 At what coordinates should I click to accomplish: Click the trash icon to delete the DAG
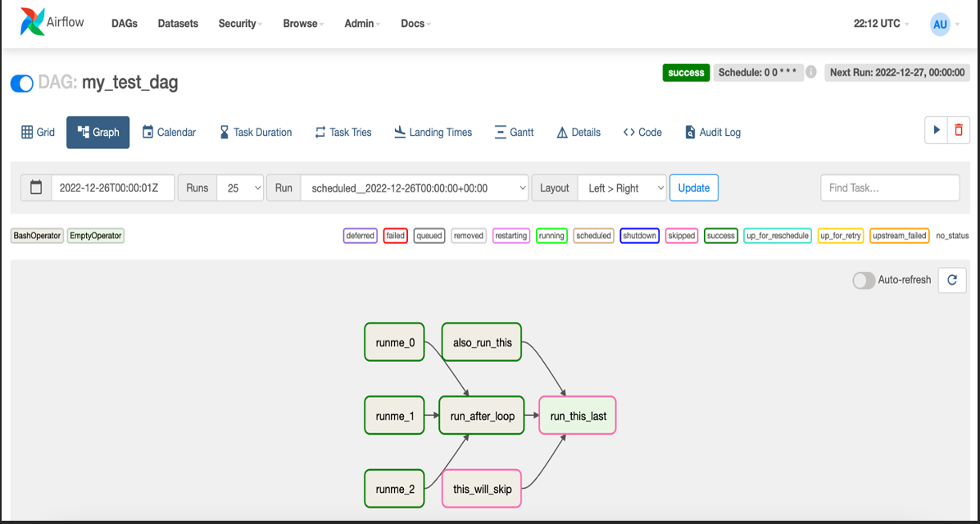pyautogui.click(x=958, y=130)
